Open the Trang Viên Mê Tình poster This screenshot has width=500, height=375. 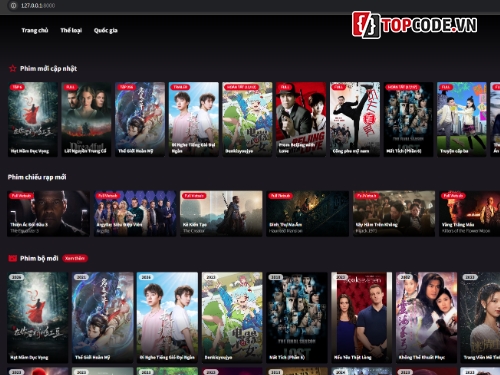(x=480, y=318)
